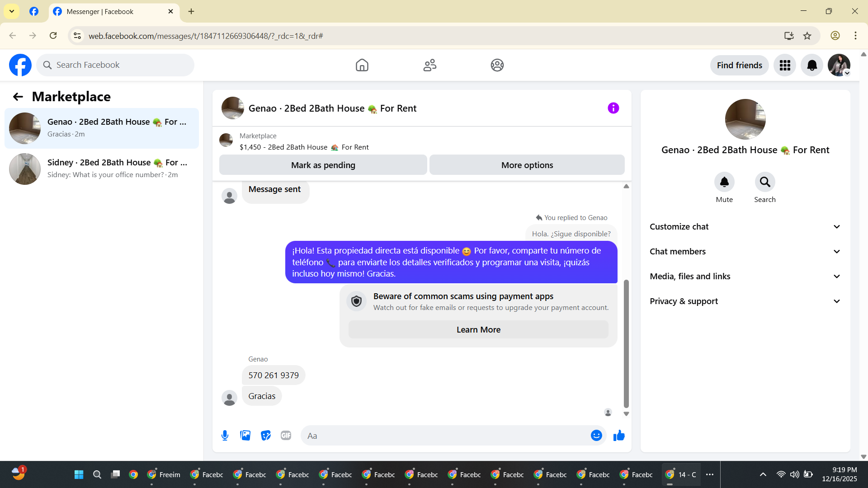Open the 14 - C Chrome taskbar window

click(681, 474)
